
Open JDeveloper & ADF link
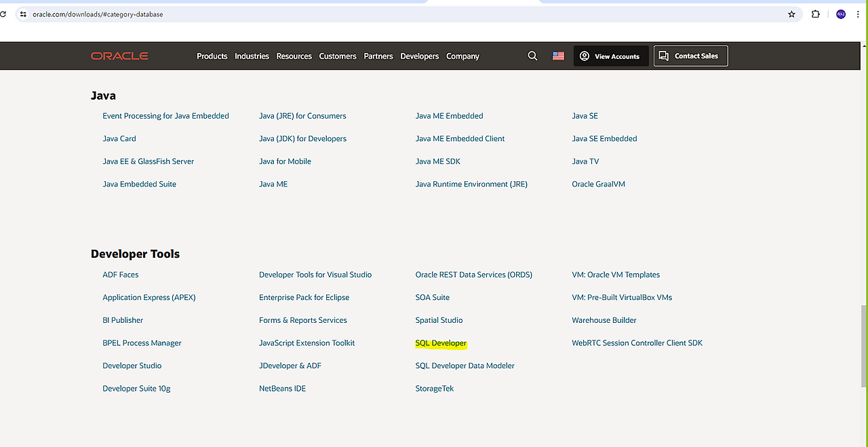(290, 366)
